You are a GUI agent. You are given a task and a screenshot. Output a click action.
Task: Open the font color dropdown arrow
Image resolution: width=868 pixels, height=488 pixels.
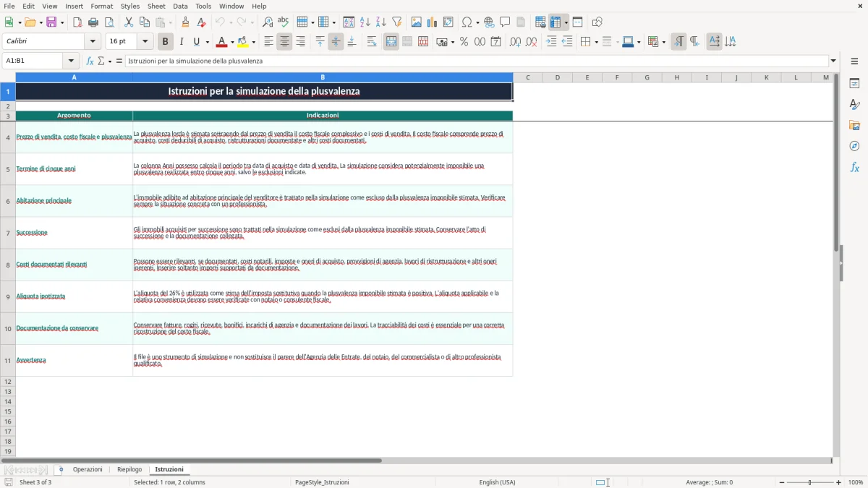pyautogui.click(x=232, y=42)
